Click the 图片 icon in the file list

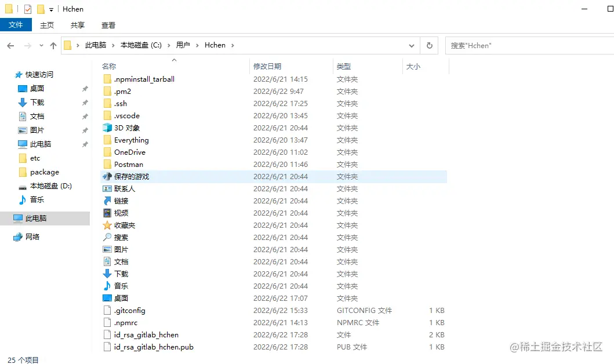(107, 249)
